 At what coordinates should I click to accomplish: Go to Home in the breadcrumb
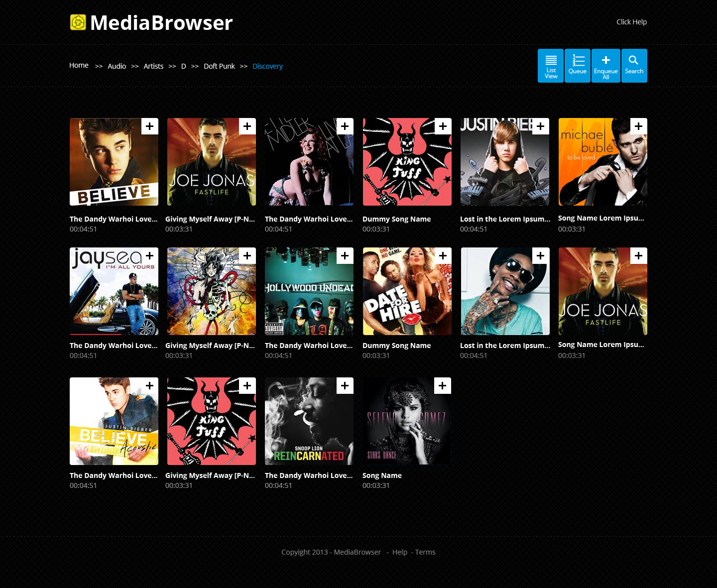(79, 65)
